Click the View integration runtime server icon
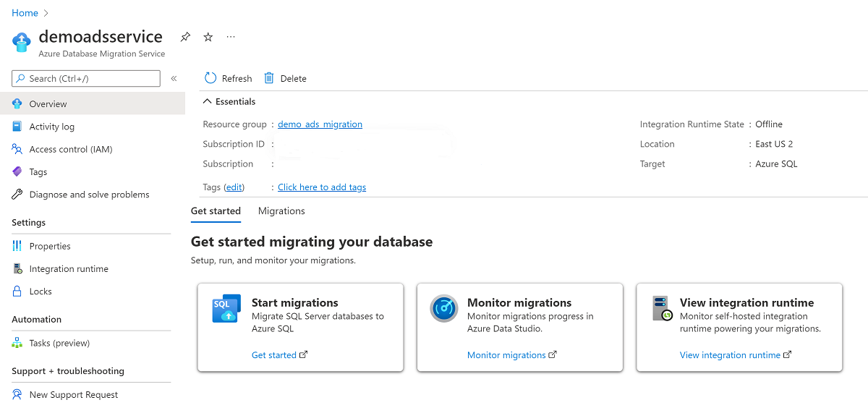Image resolution: width=868 pixels, height=413 pixels. (x=662, y=309)
